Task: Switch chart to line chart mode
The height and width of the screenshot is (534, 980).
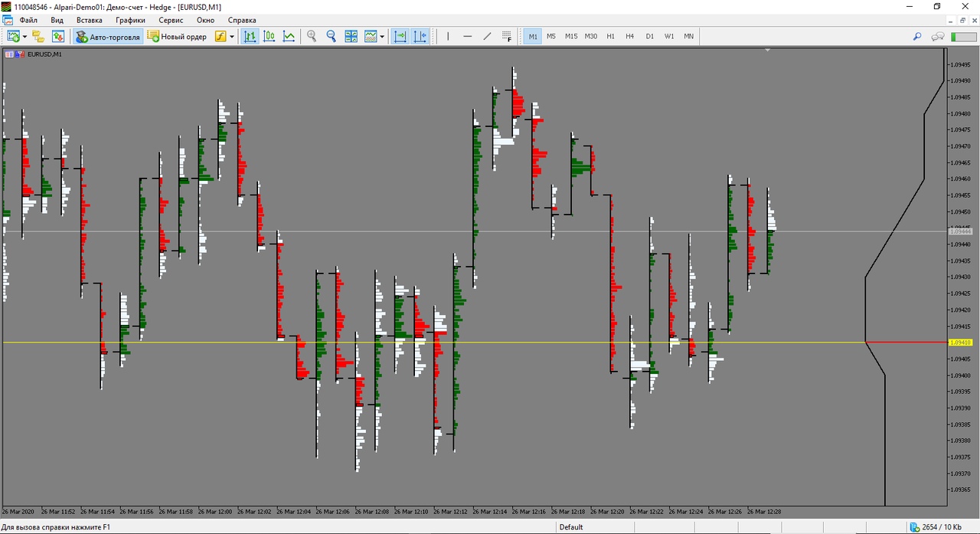Action: (289, 36)
